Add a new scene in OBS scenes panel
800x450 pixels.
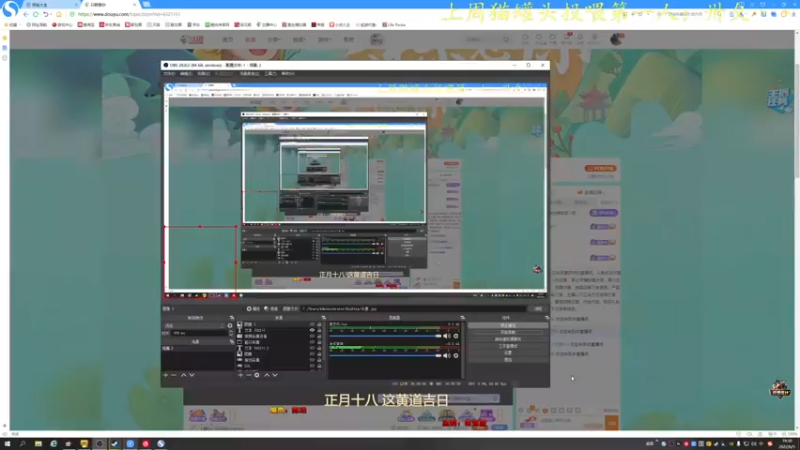coord(166,375)
